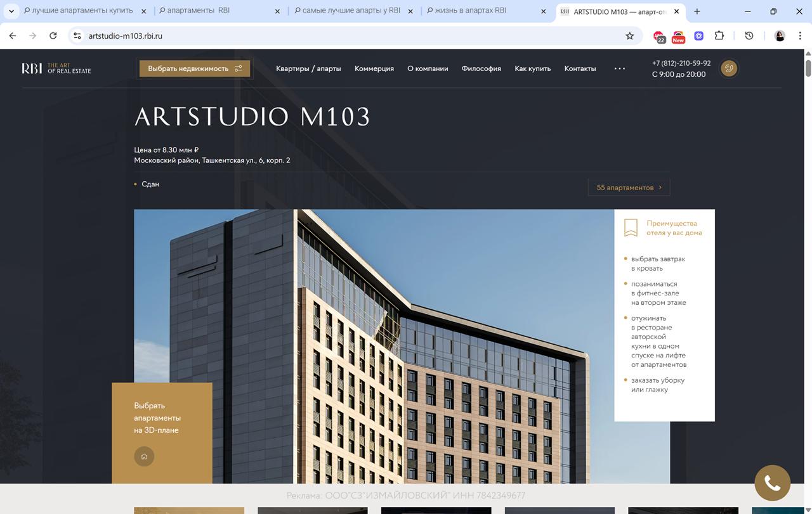Open the 'Как купить' menu item
Image resolution: width=812 pixels, height=514 pixels.
[x=533, y=68]
